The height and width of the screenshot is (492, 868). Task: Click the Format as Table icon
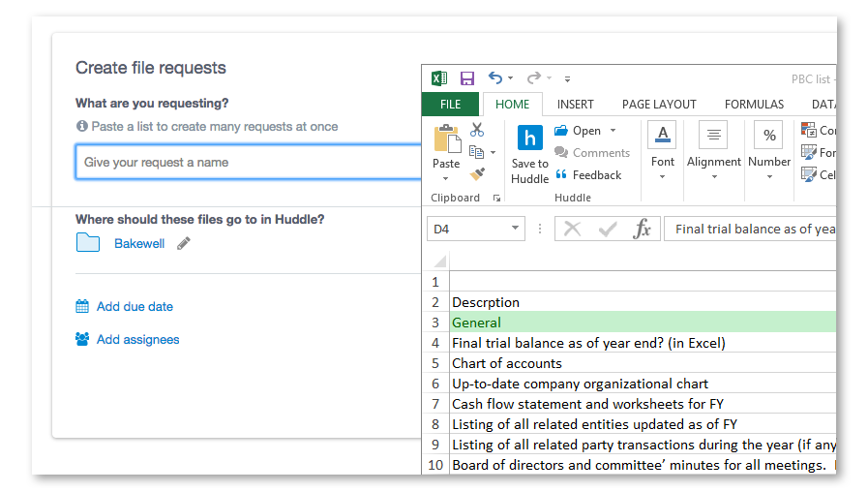pyautogui.click(x=809, y=152)
